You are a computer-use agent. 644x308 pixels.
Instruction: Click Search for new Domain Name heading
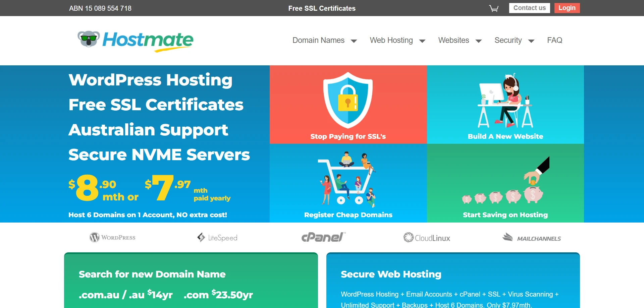point(152,274)
